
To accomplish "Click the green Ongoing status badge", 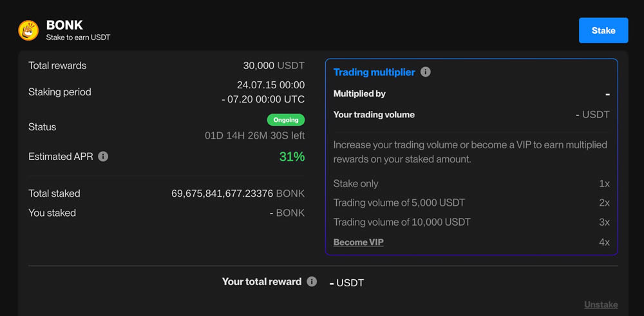I will pos(286,120).
